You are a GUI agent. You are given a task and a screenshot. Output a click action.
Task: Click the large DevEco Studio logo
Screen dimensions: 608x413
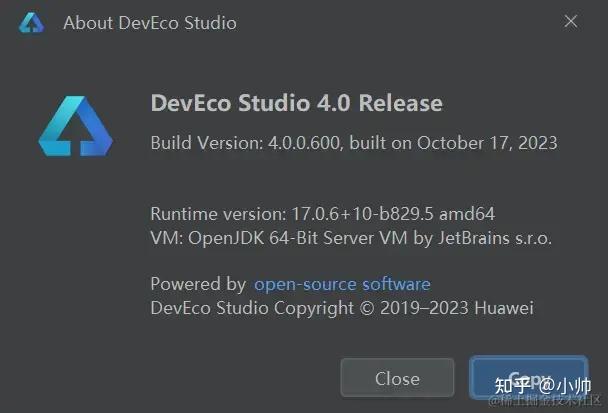[76, 127]
